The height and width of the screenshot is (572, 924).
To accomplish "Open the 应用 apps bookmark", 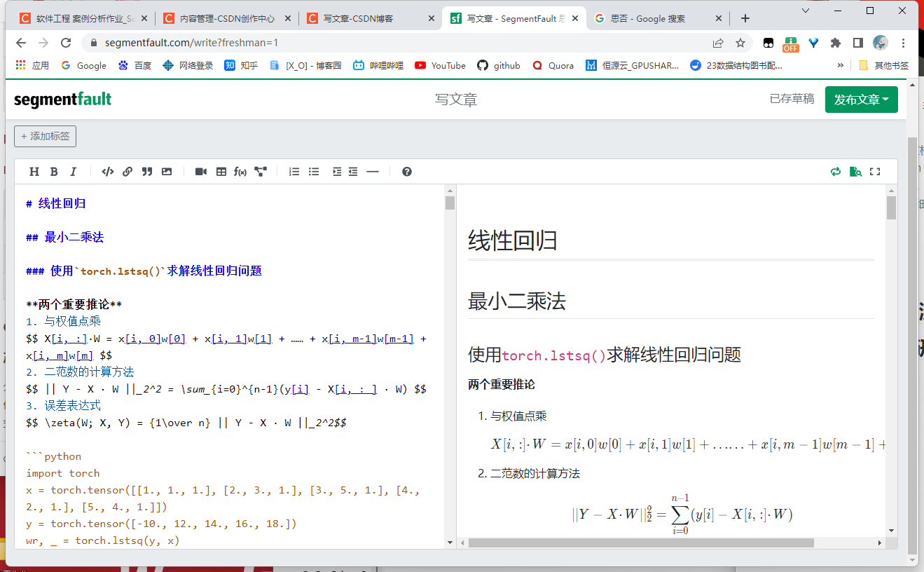I will pos(32,65).
